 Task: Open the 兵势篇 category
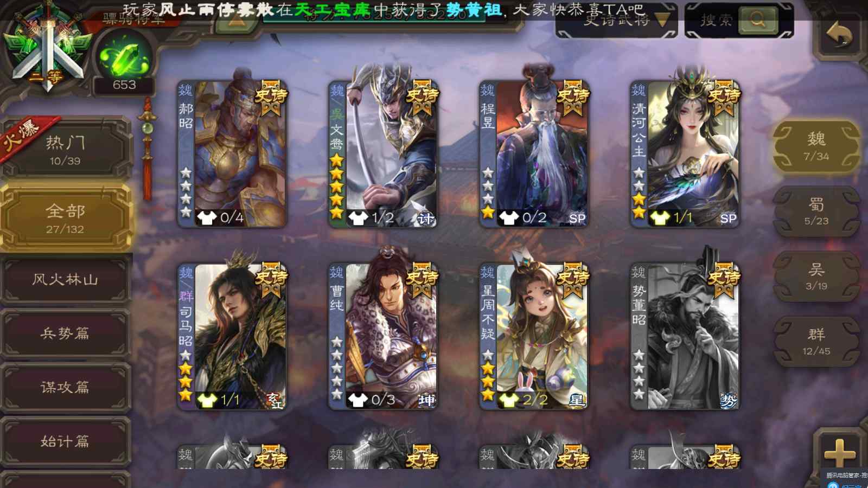(x=66, y=333)
